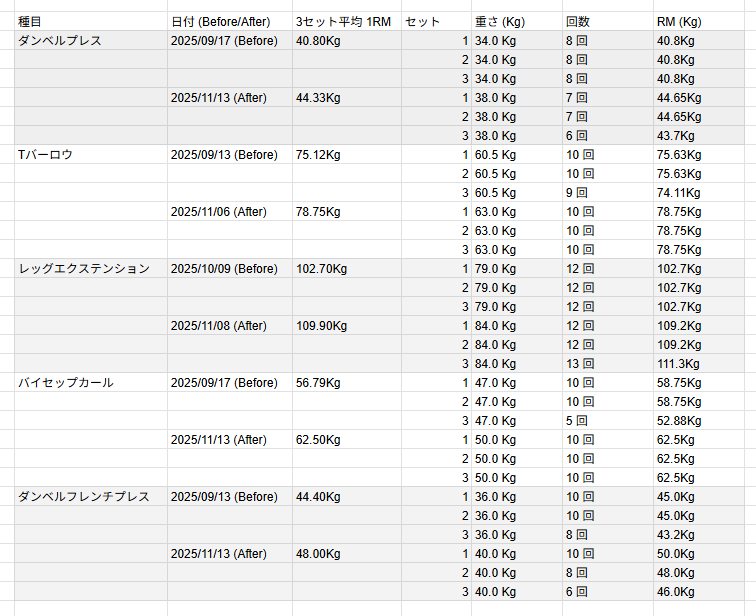Select the 102.70Kg average cell
The width and height of the screenshot is (756, 616).
[347, 268]
